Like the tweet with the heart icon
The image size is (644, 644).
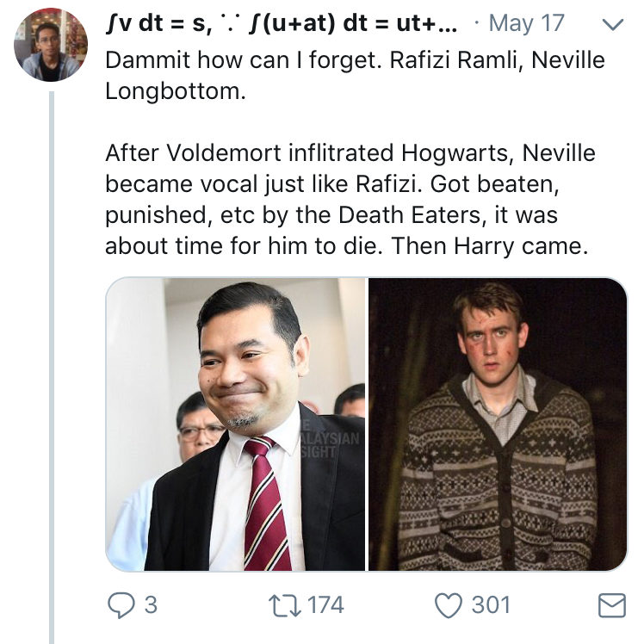(x=449, y=605)
